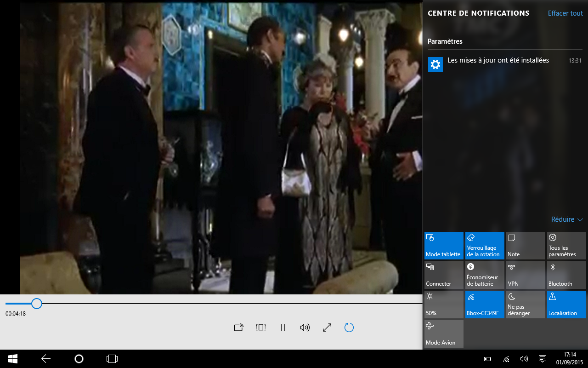Click the battery icon in system tray
The image size is (588, 368).
point(488,359)
